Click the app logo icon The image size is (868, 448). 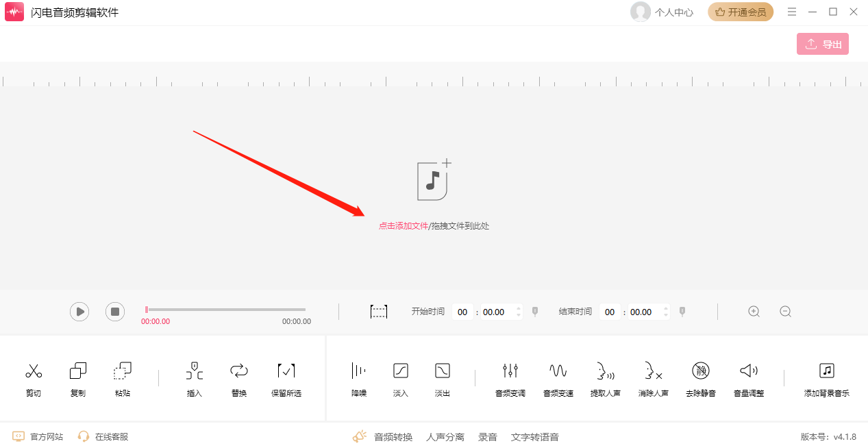click(x=14, y=12)
